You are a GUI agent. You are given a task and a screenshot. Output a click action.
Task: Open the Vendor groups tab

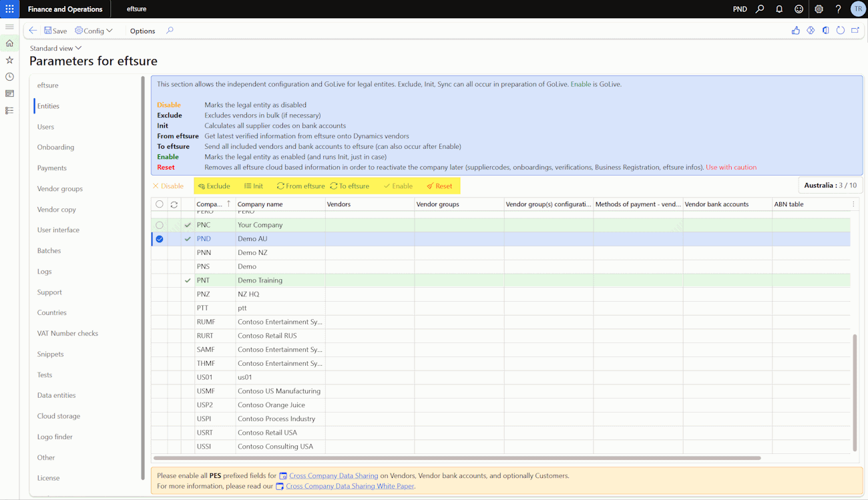click(60, 189)
